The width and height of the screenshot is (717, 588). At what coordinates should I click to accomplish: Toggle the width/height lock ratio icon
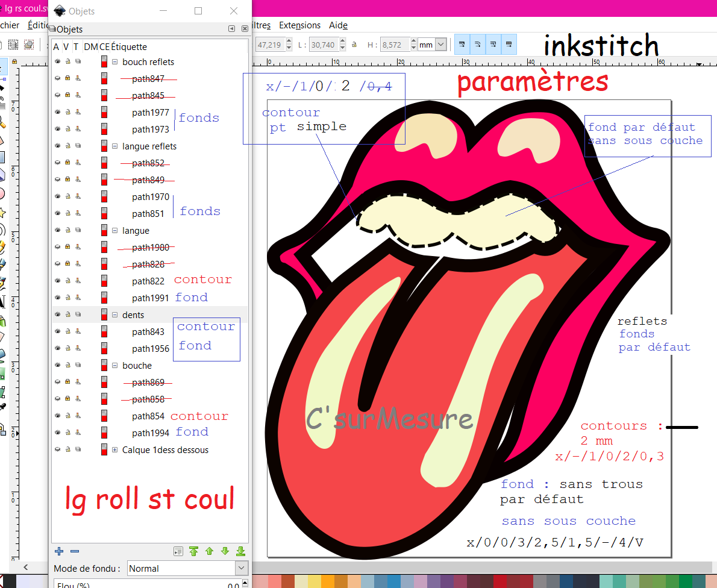coord(354,45)
